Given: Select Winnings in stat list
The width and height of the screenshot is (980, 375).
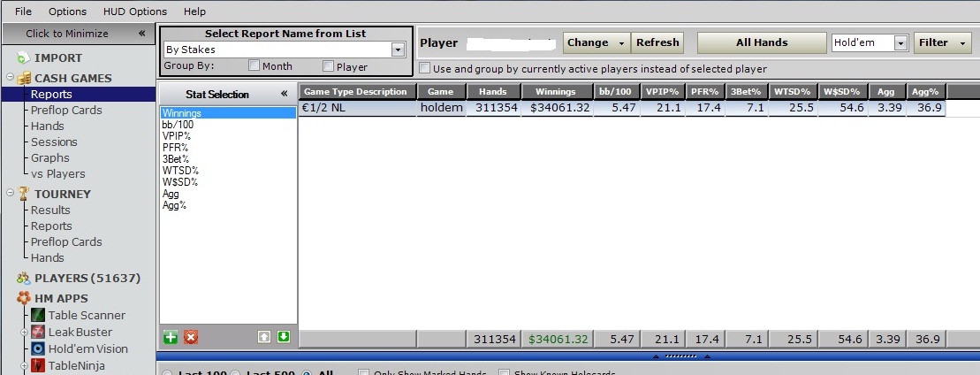Looking at the screenshot, I should click(x=228, y=113).
